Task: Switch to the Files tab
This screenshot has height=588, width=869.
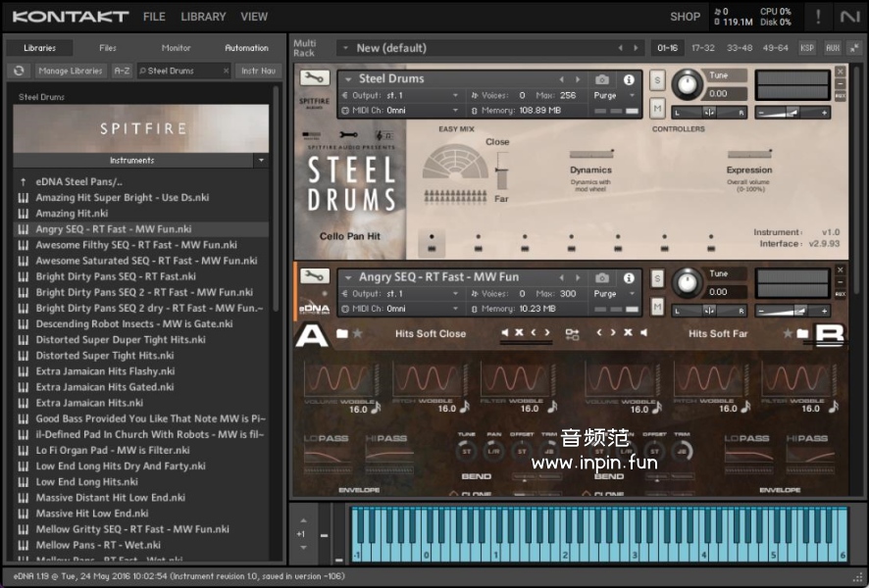Action: tap(107, 48)
